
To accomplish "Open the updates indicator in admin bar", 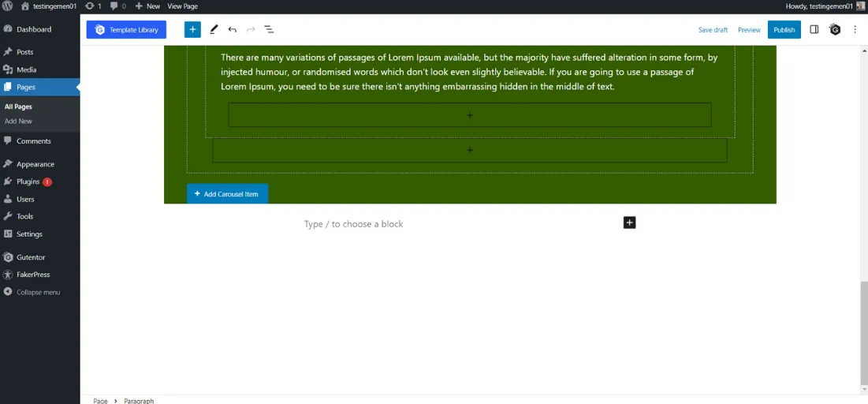I will coord(93,6).
